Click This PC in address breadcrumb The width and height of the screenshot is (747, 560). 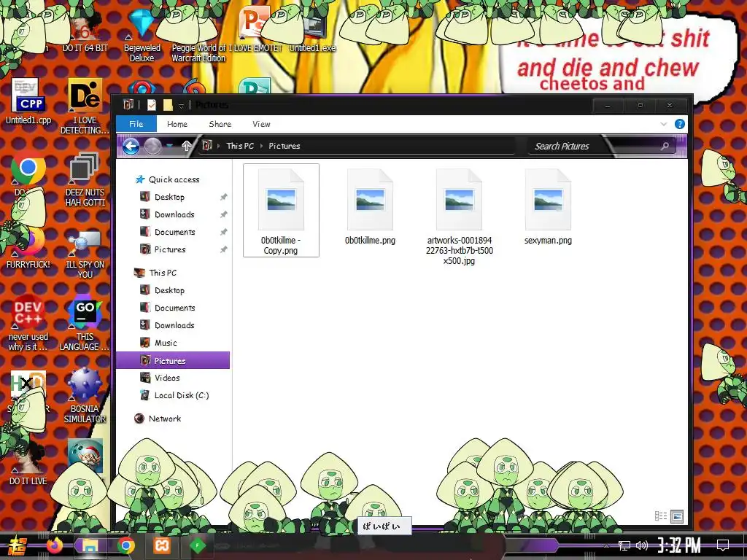[x=240, y=146]
